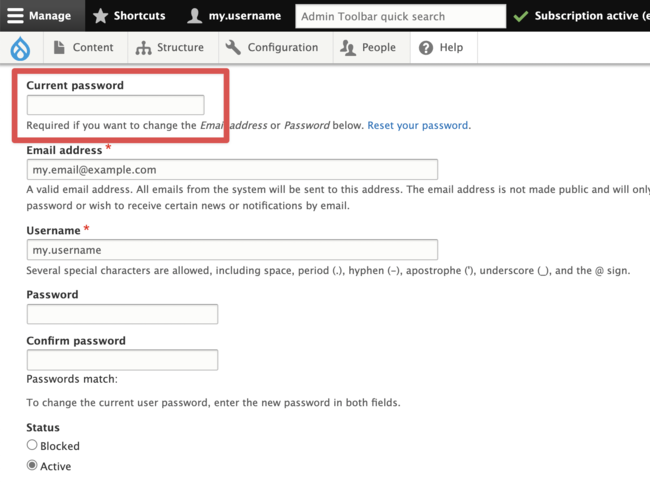Select the Blocked status radio button
650x484 pixels.
tap(32, 445)
